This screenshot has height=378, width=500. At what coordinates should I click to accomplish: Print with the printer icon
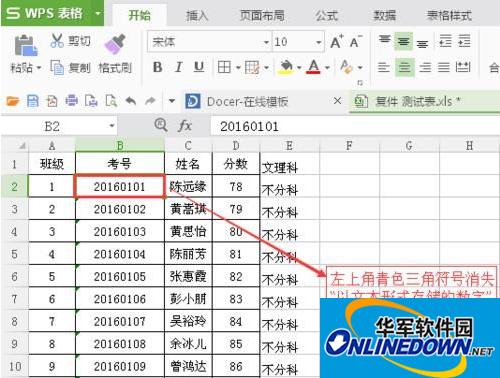[x=71, y=101]
